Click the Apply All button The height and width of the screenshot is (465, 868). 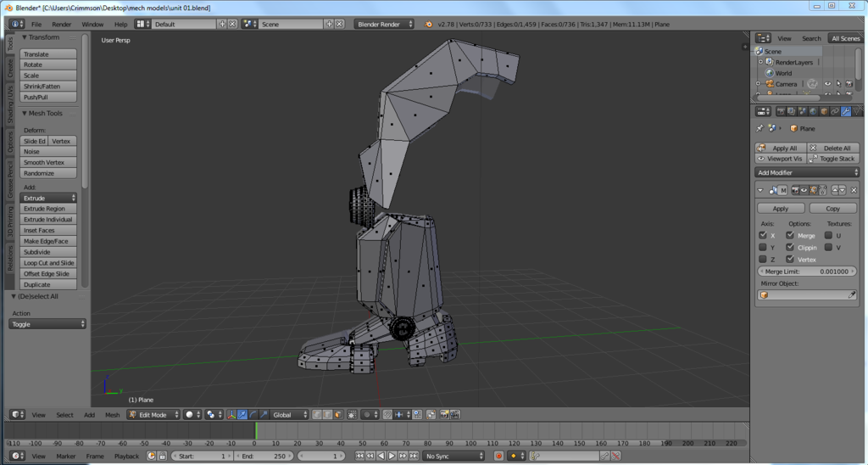(x=780, y=148)
